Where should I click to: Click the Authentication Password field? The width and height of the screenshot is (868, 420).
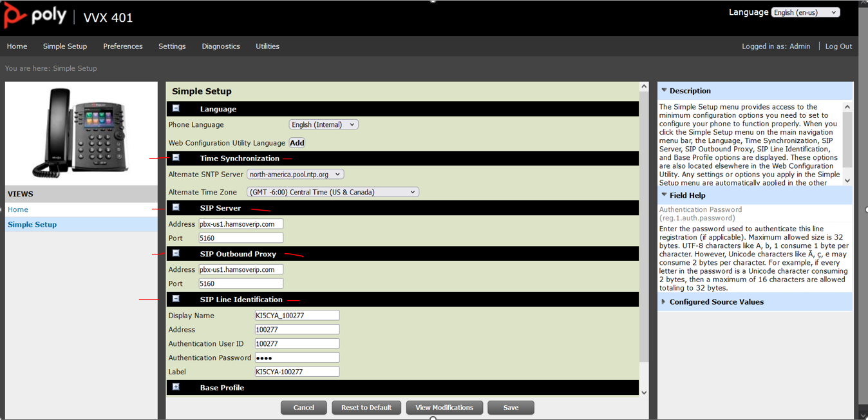(297, 358)
